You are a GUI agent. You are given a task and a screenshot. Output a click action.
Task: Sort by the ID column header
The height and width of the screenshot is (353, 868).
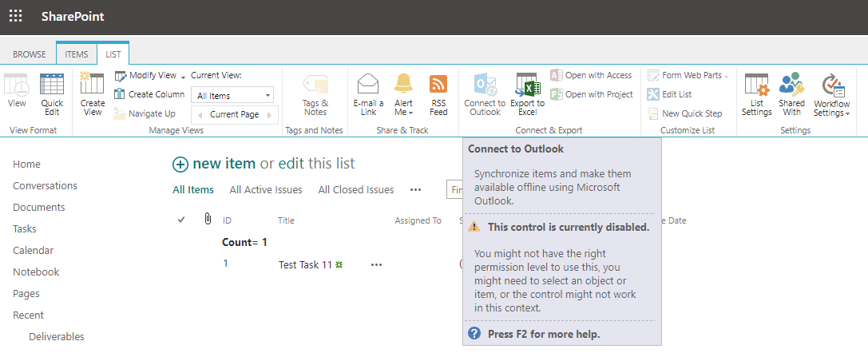tap(227, 220)
